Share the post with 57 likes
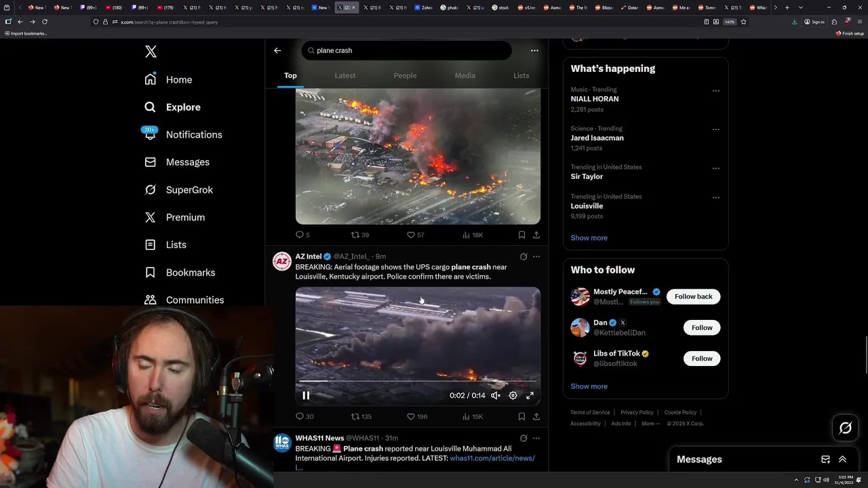868x488 pixels. 536,235
